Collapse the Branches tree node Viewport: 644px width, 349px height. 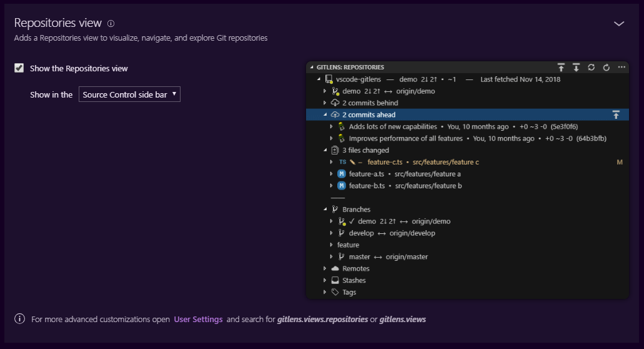pyautogui.click(x=325, y=210)
